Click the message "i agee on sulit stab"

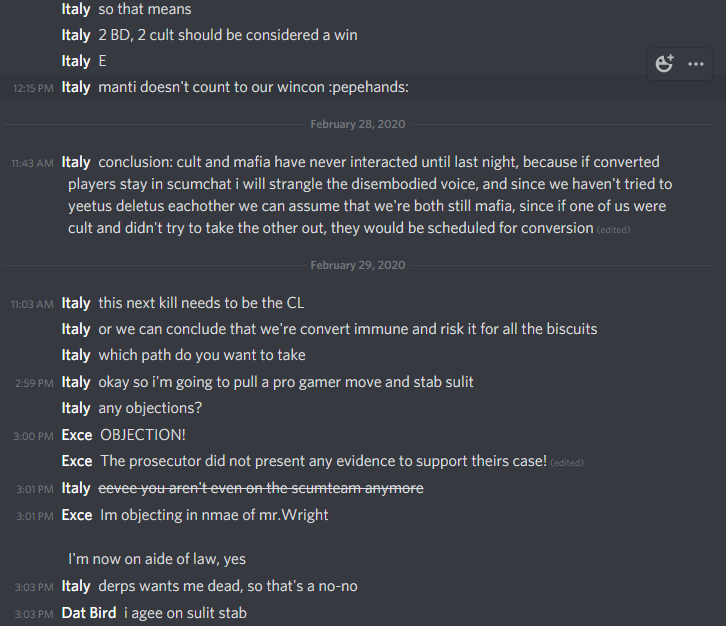pos(185,612)
